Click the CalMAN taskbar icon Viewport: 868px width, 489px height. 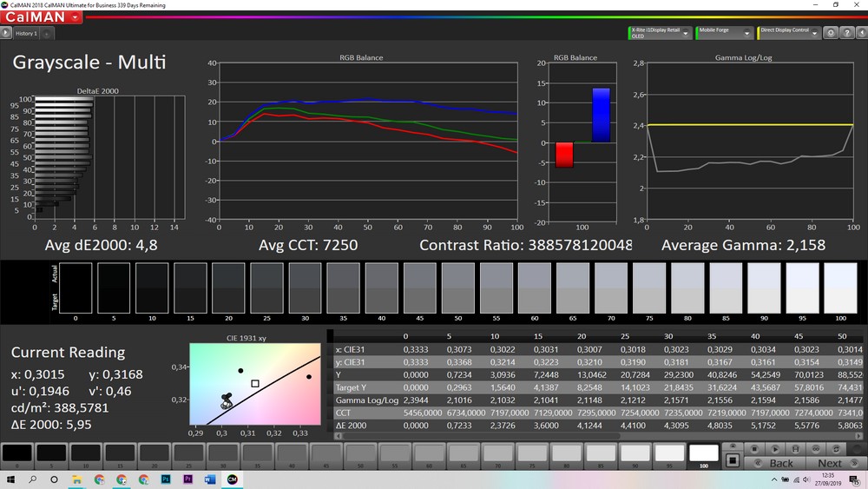(232, 479)
